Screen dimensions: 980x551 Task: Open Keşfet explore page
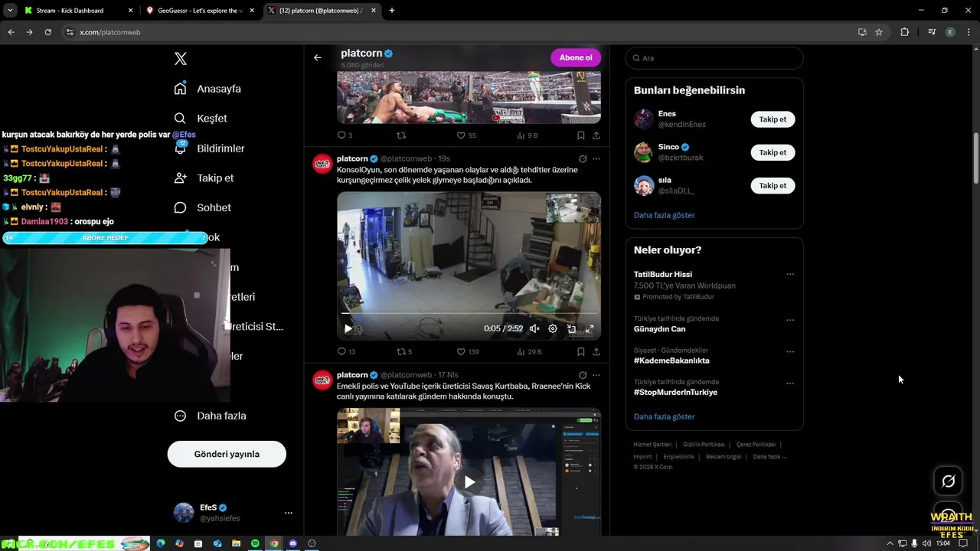tap(201, 119)
